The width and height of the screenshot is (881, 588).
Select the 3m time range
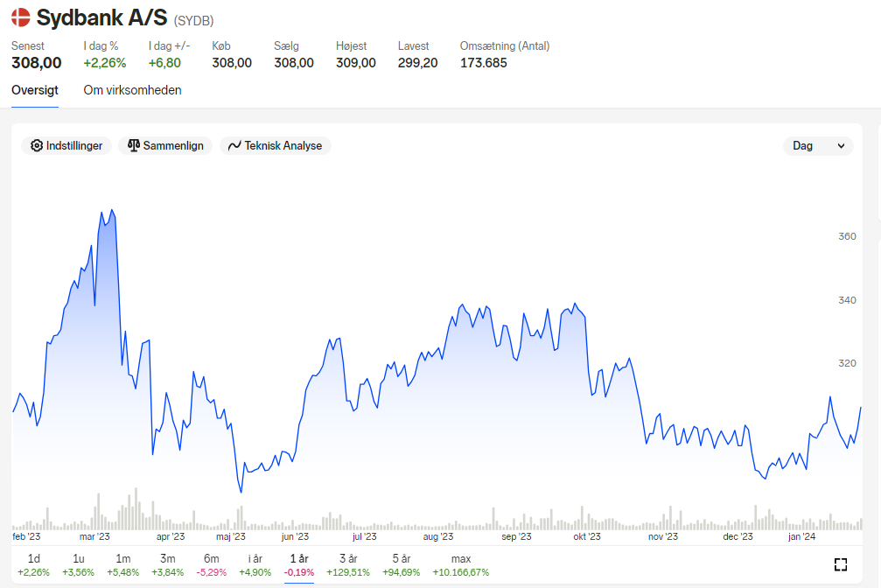[167, 565]
